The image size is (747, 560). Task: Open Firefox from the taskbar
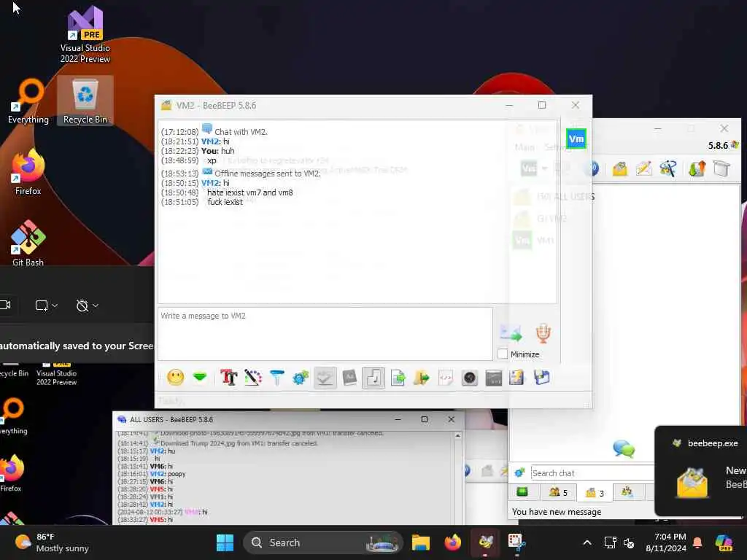(452, 542)
